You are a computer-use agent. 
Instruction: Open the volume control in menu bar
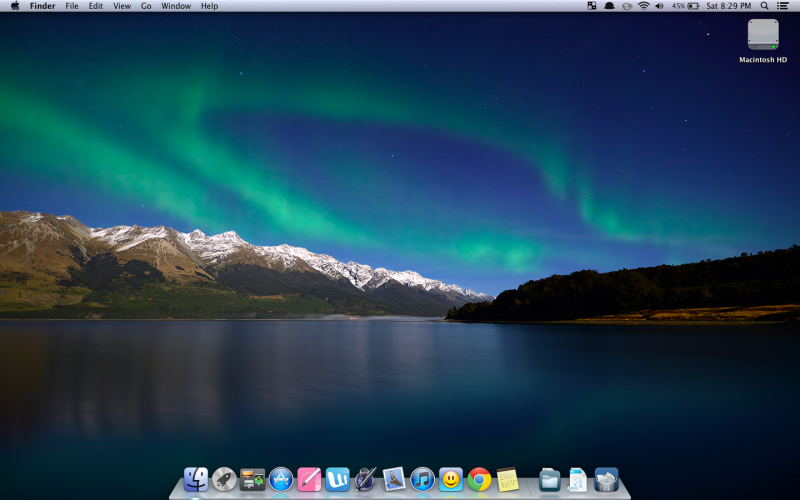(x=659, y=6)
